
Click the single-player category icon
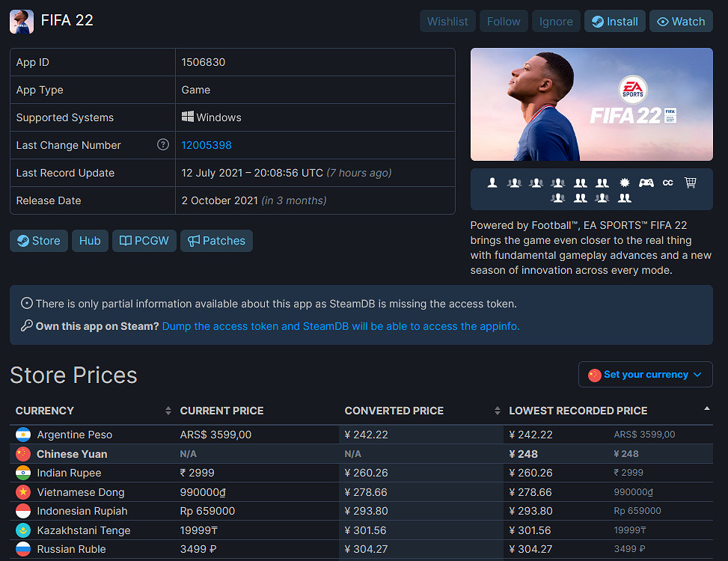coord(492,183)
